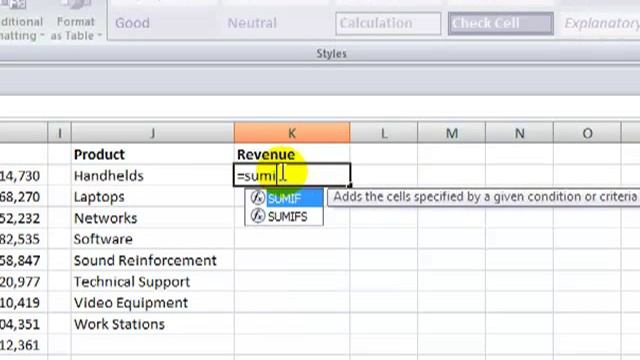Click the cell ending in 14,730
640x360 pixels.
(23, 176)
